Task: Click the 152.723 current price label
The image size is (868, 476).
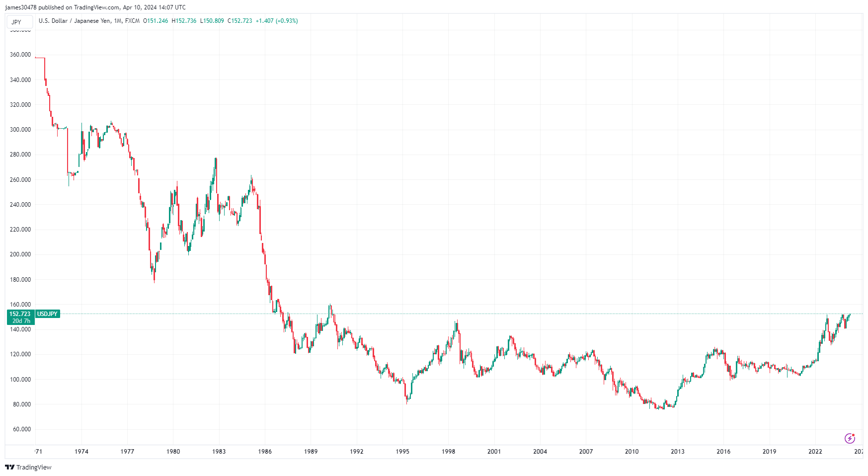Action: (x=20, y=314)
